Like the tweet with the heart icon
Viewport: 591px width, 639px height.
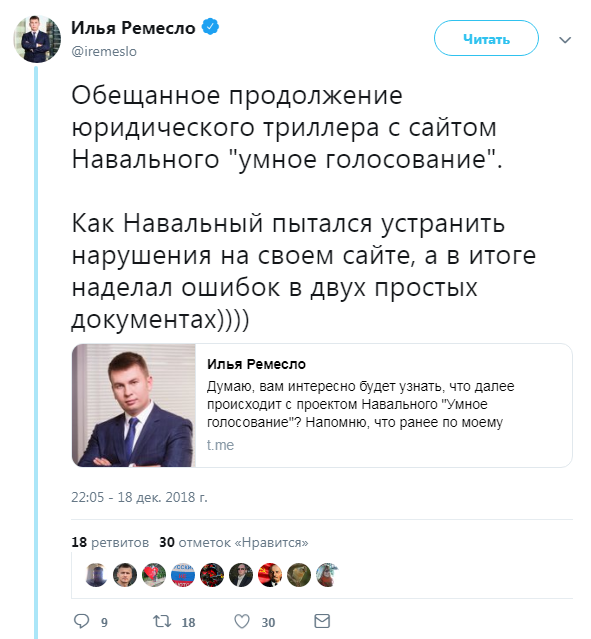point(242,621)
